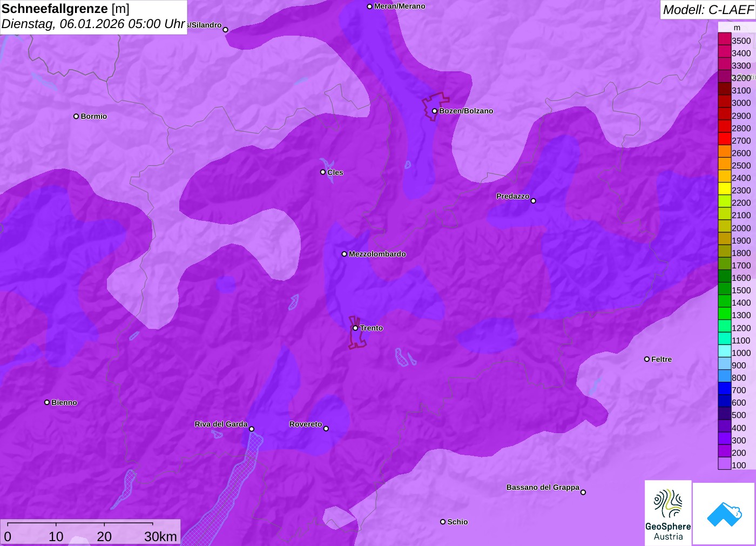Image resolution: width=756 pixels, height=546 pixels.
Task: Click the '20' scale bar label
Action: point(104,536)
